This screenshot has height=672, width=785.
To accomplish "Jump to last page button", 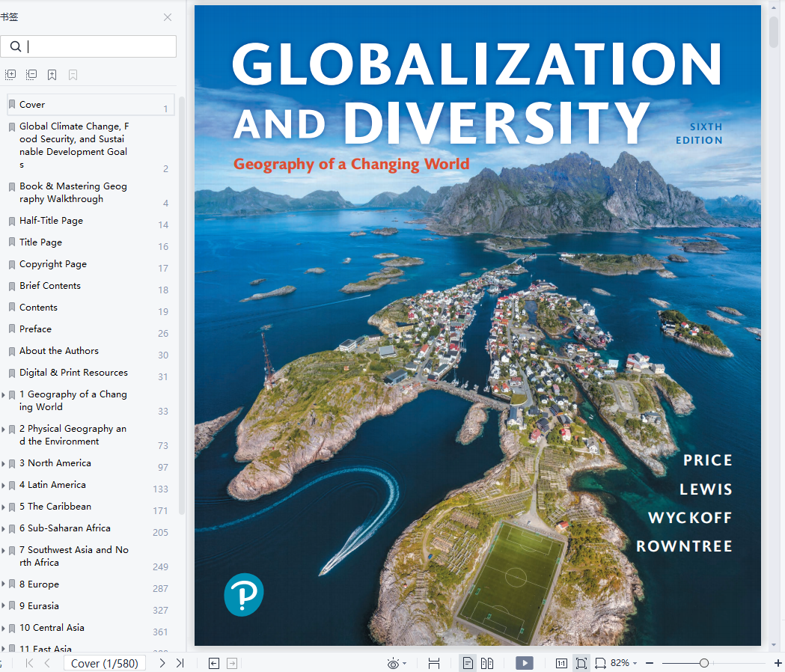I will 180,663.
